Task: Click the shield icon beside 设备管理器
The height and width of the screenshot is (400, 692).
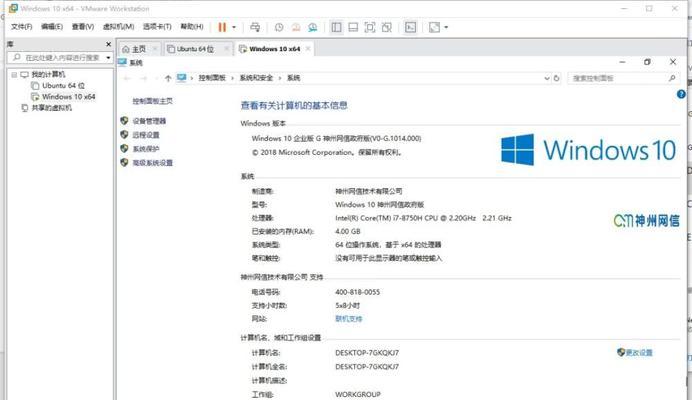Action: pos(124,121)
